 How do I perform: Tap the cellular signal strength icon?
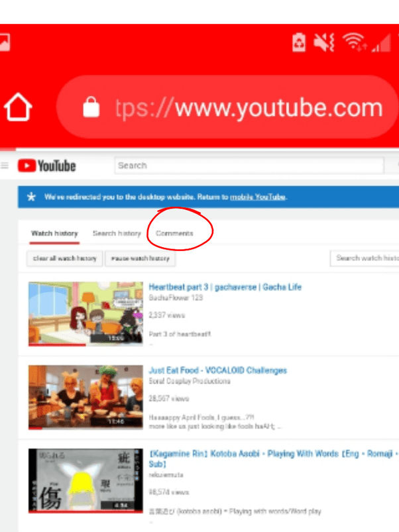[381, 43]
